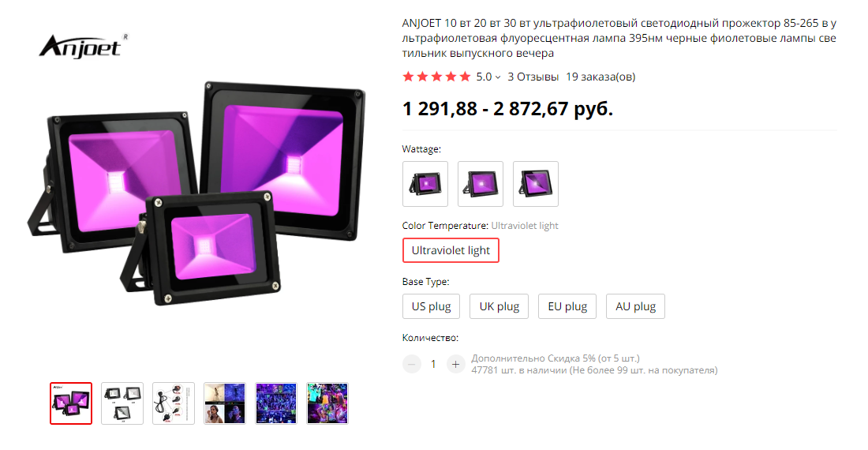Image resolution: width=868 pixels, height=450 pixels.
Task: Select the Ultraviolet light color option
Action: coord(451,250)
